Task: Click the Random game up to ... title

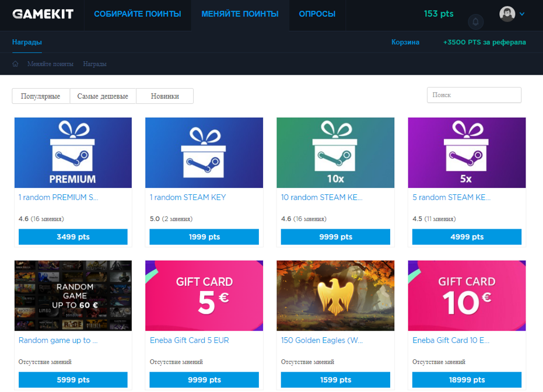Action: [x=58, y=341]
